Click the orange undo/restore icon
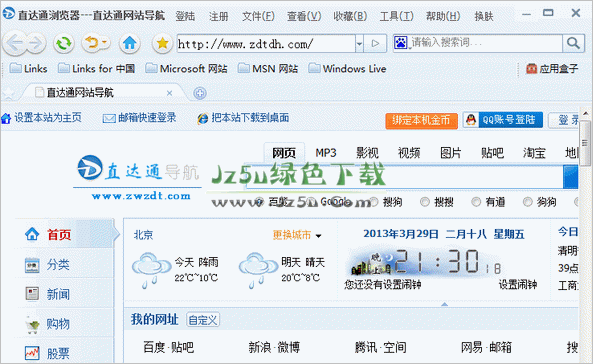 92,43
